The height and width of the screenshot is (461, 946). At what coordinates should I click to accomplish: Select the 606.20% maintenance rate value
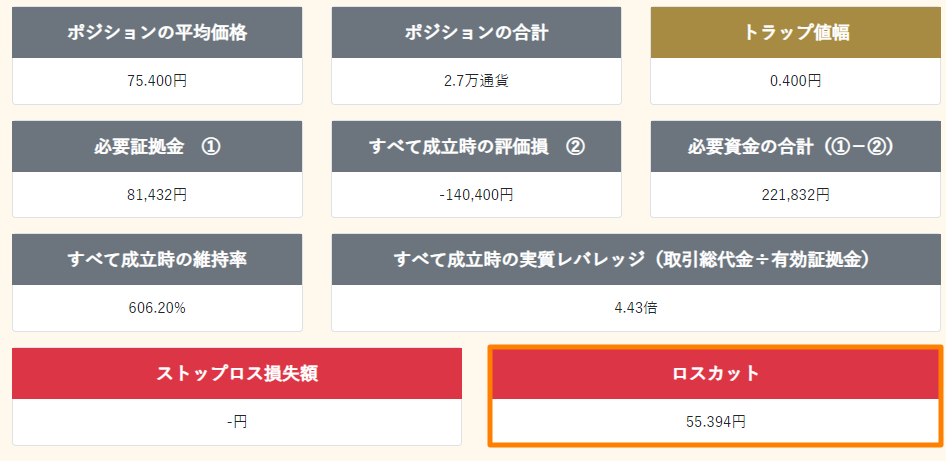click(x=157, y=308)
